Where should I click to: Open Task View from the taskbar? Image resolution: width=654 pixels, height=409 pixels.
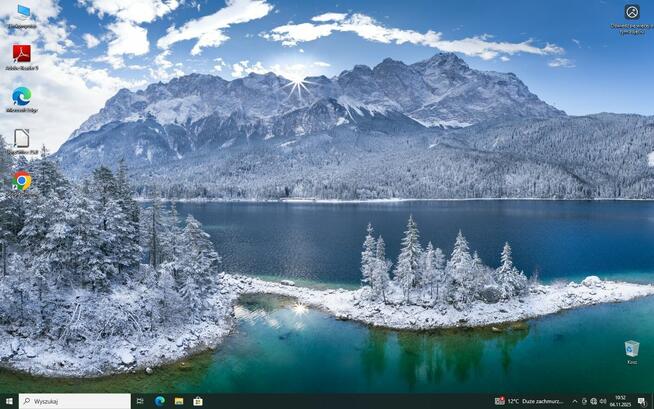click(140, 401)
